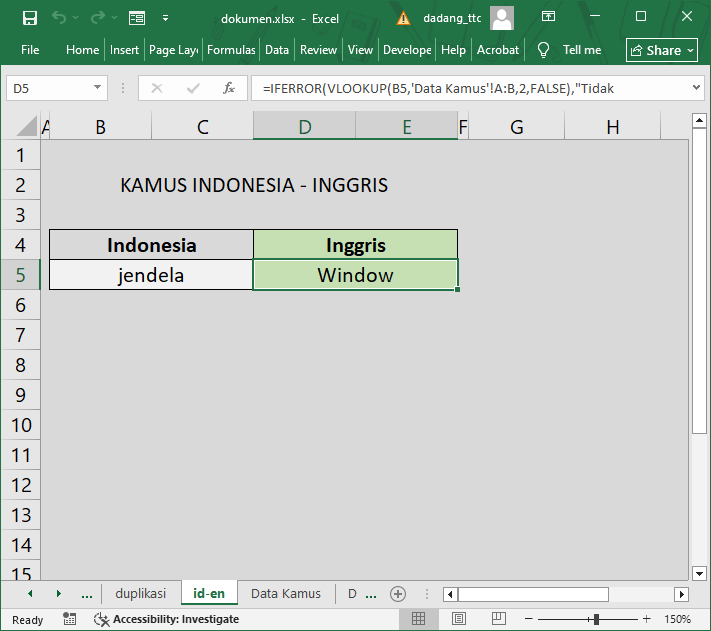Image resolution: width=711 pixels, height=631 pixels.
Task: Click the Form icon in Quick Access Toolbar
Action: (x=137, y=18)
